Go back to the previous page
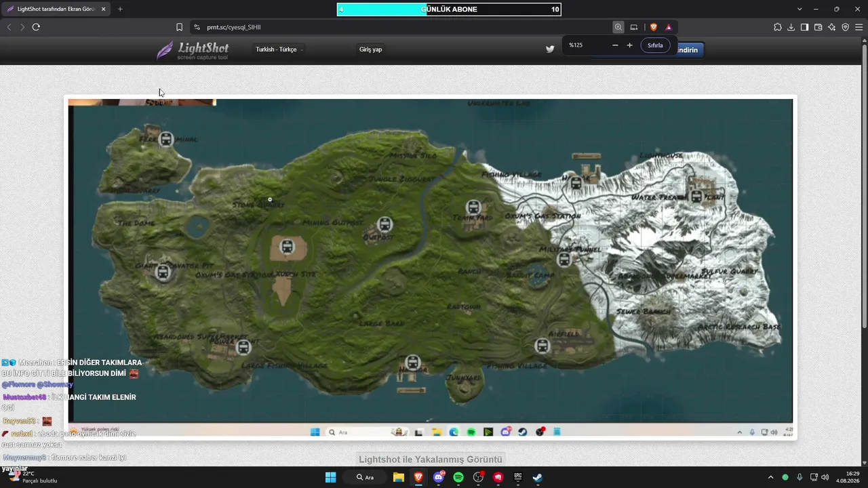This screenshot has height=488, width=868. [9, 27]
